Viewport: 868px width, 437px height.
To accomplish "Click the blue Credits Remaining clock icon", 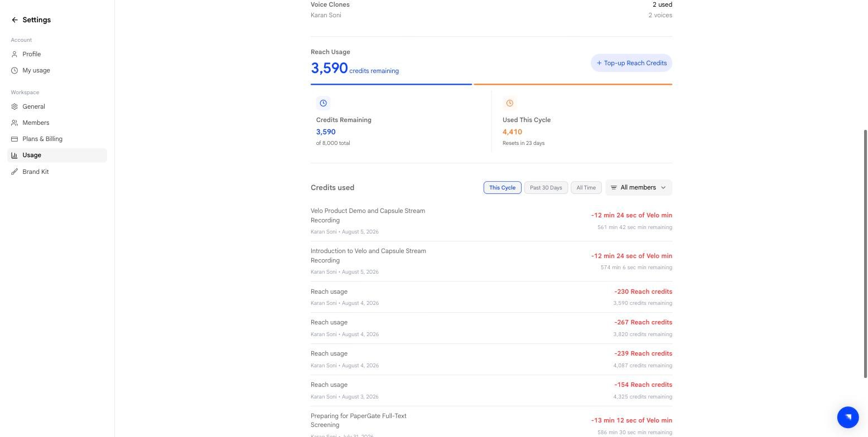I will pyautogui.click(x=323, y=103).
